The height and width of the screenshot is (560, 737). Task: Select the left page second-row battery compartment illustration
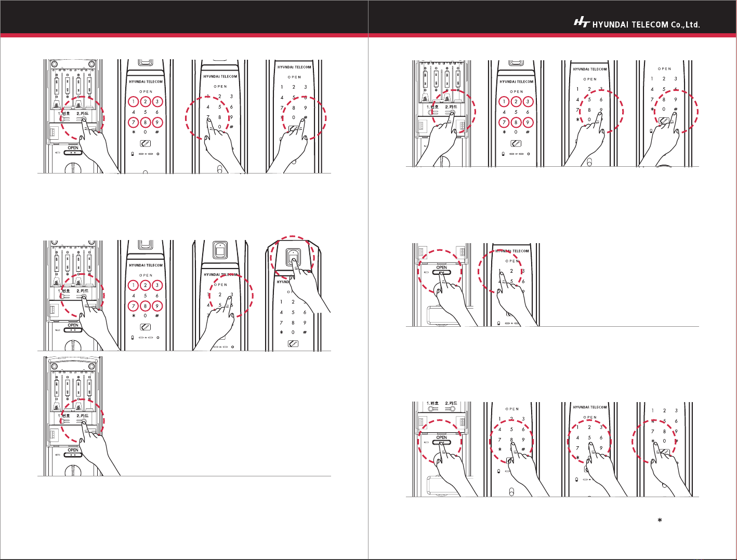coord(82,296)
